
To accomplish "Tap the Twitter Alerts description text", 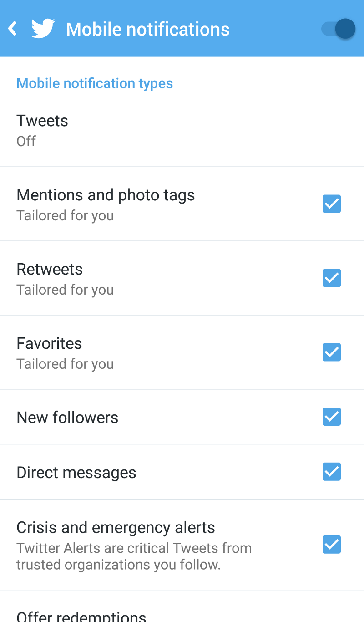I will tap(134, 556).
